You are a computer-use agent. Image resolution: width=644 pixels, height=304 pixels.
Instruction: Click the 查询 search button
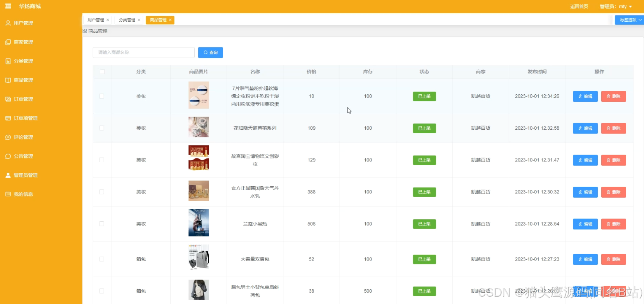[210, 52]
